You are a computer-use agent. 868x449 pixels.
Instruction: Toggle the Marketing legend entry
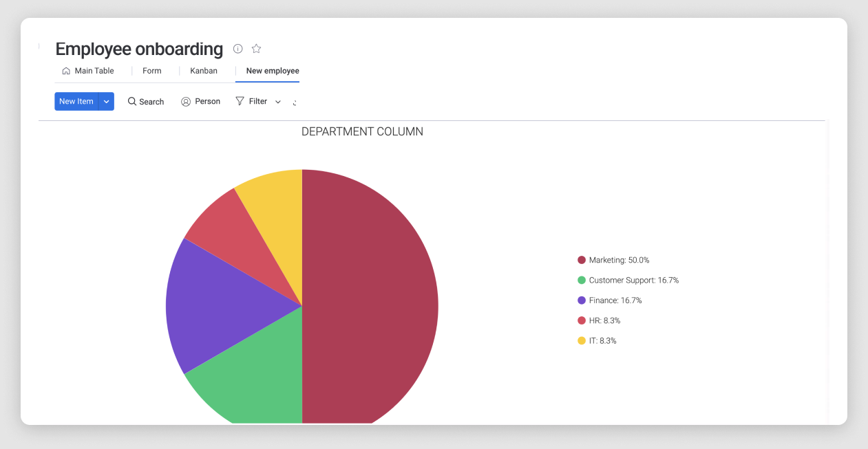tap(619, 260)
